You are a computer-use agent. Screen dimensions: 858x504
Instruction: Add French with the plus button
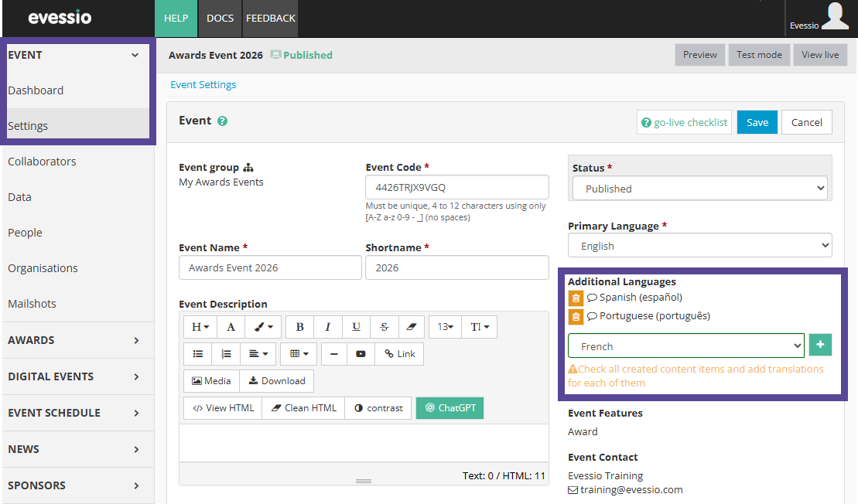point(820,345)
